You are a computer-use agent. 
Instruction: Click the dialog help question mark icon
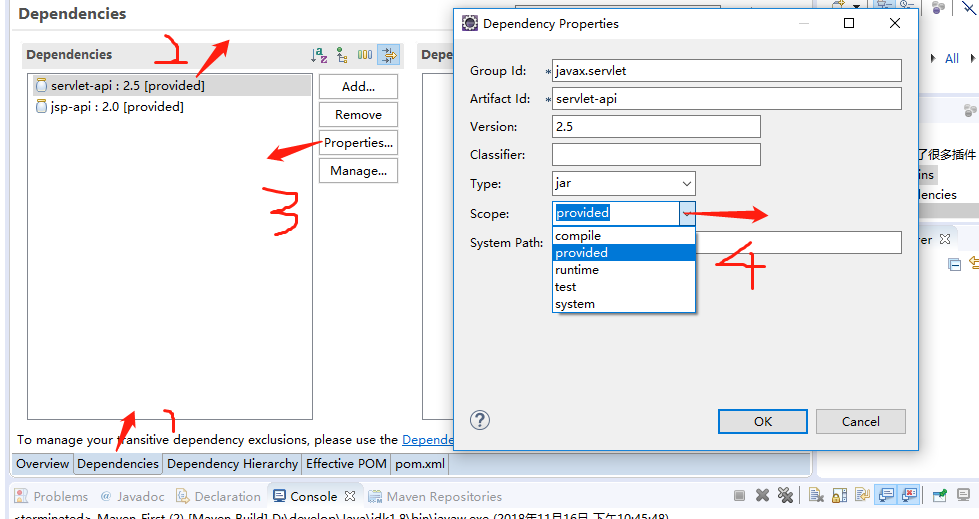480,420
